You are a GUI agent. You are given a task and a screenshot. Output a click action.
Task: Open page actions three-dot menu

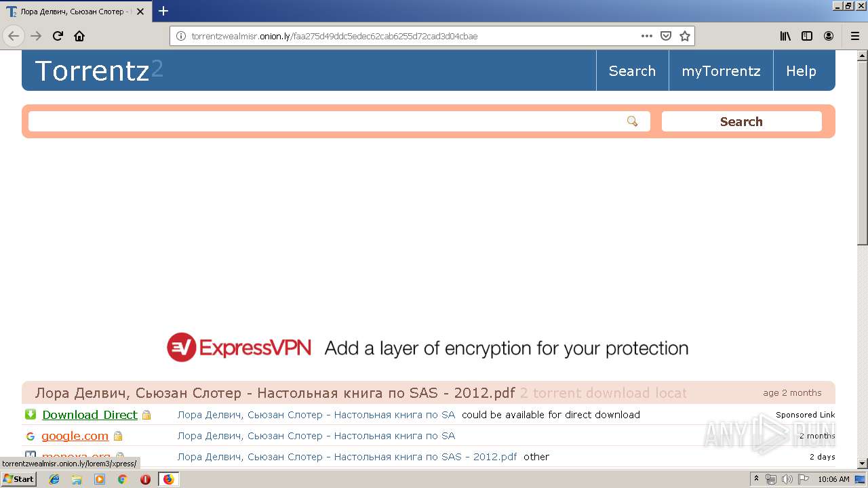[647, 36]
